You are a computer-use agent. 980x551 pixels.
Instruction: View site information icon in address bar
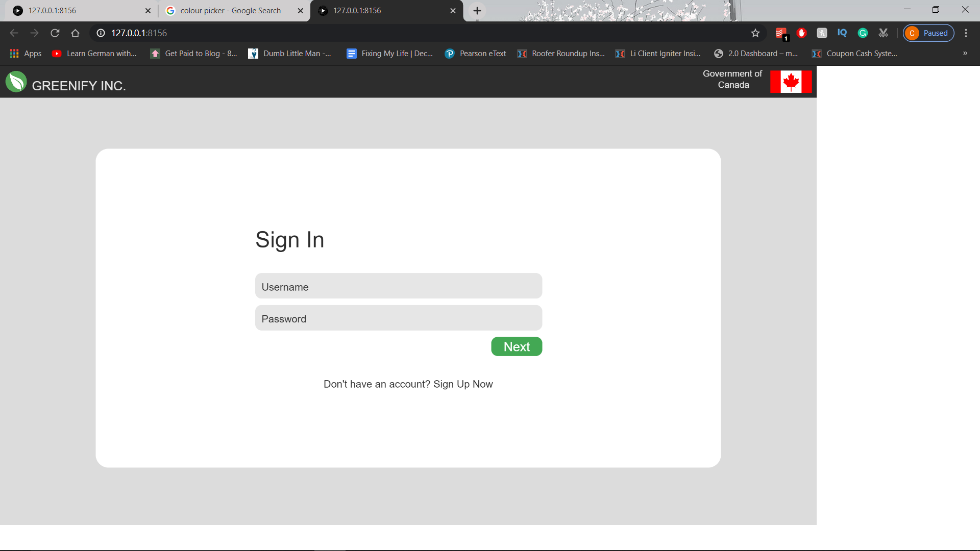coord(101,33)
